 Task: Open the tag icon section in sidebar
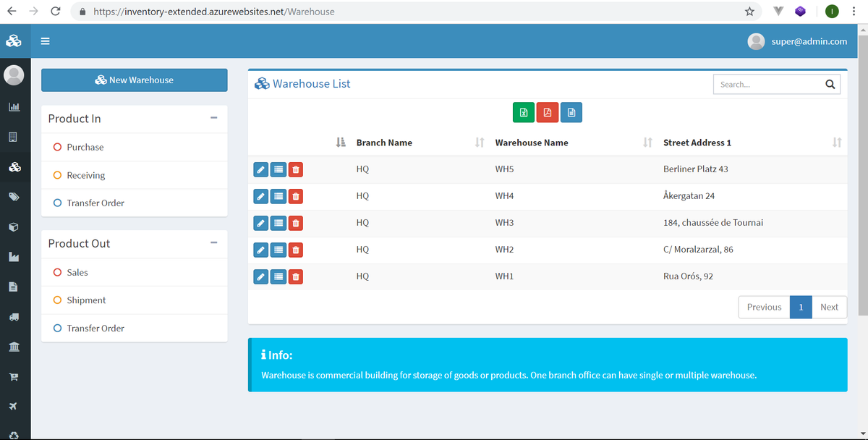pyautogui.click(x=14, y=197)
